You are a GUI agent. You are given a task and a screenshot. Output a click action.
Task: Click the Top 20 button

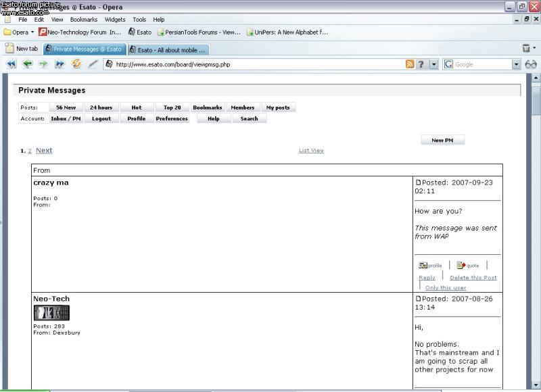coord(172,107)
